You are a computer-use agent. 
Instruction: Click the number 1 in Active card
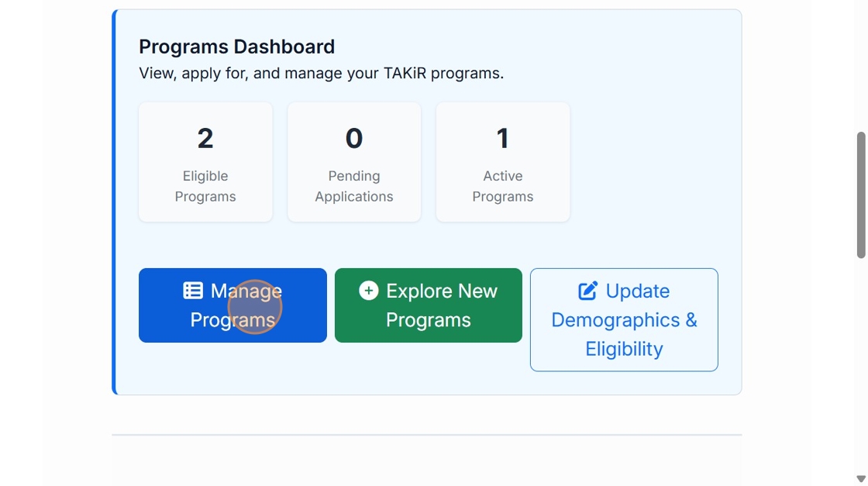coord(503,139)
